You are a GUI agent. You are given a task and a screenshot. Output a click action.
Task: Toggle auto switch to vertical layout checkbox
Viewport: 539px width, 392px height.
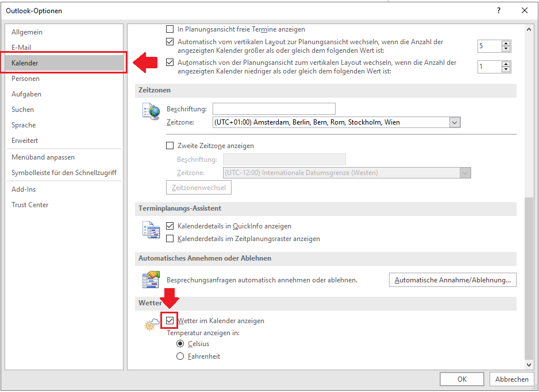coord(170,63)
